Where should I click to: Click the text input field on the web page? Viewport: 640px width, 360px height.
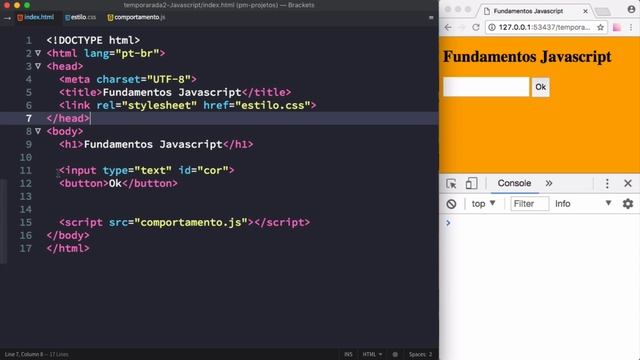coord(486,87)
